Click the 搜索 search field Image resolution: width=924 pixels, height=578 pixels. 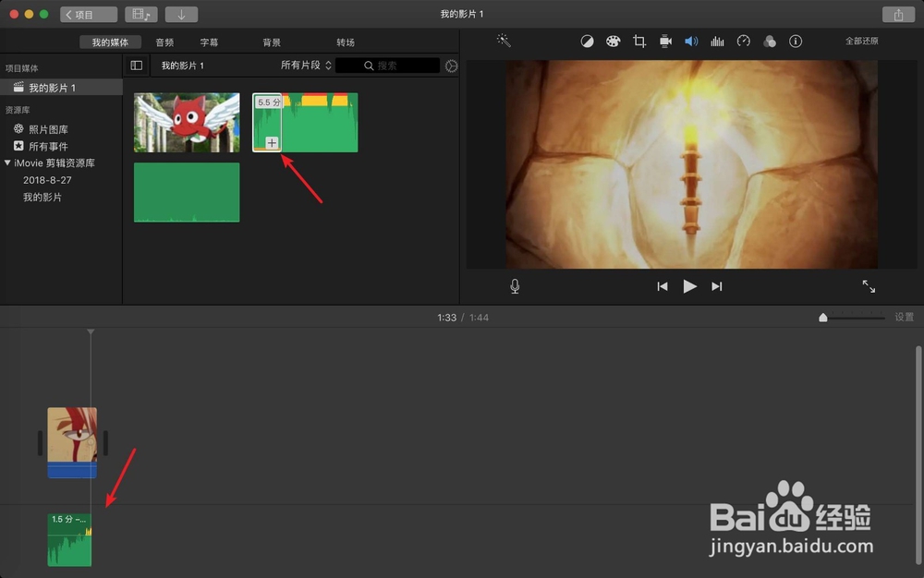[x=388, y=66]
